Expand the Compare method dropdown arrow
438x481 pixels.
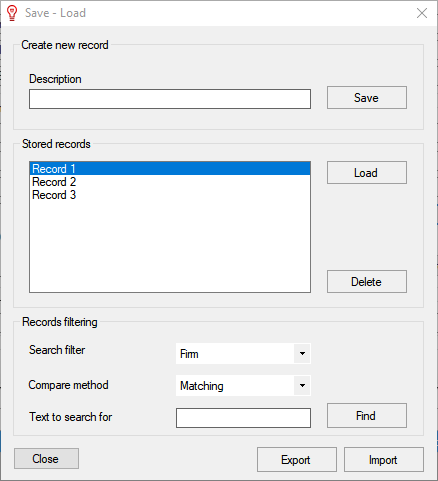[x=302, y=386]
